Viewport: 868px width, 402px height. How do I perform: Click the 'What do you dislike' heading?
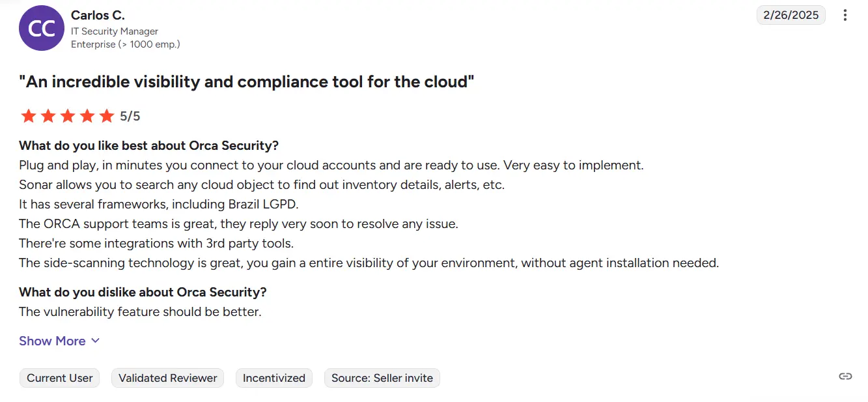[x=143, y=292]
